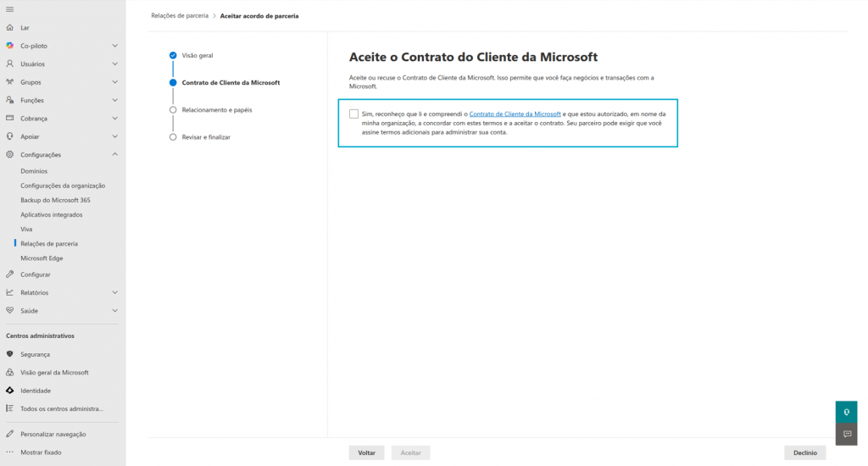Click the Mostrar fixado ellipsis icon

(10, 452)
